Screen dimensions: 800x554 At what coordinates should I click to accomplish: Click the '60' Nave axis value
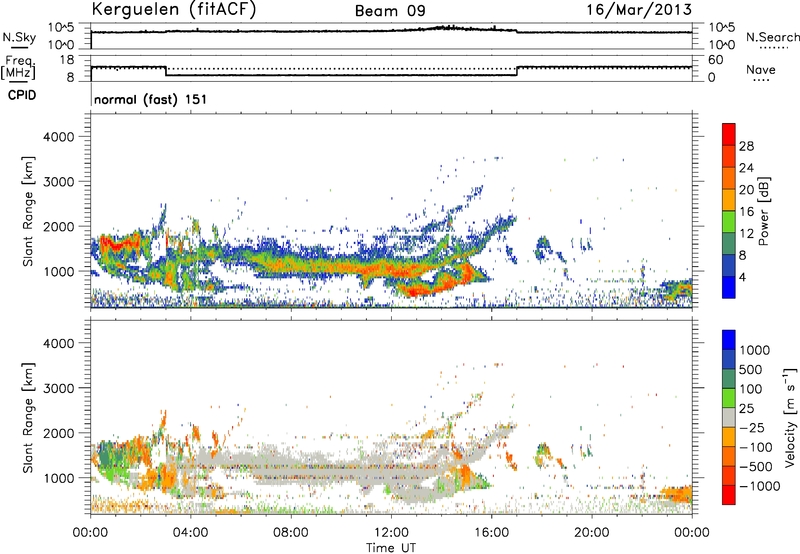[715, 60]
